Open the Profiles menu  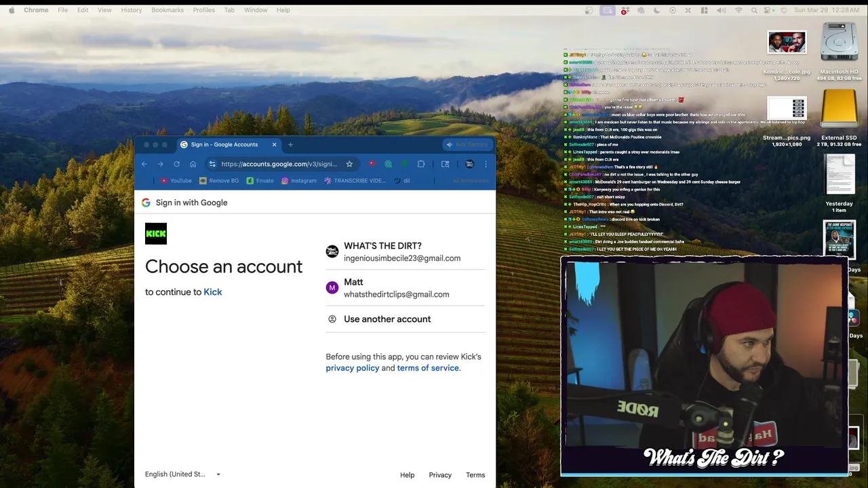point(203,10)
